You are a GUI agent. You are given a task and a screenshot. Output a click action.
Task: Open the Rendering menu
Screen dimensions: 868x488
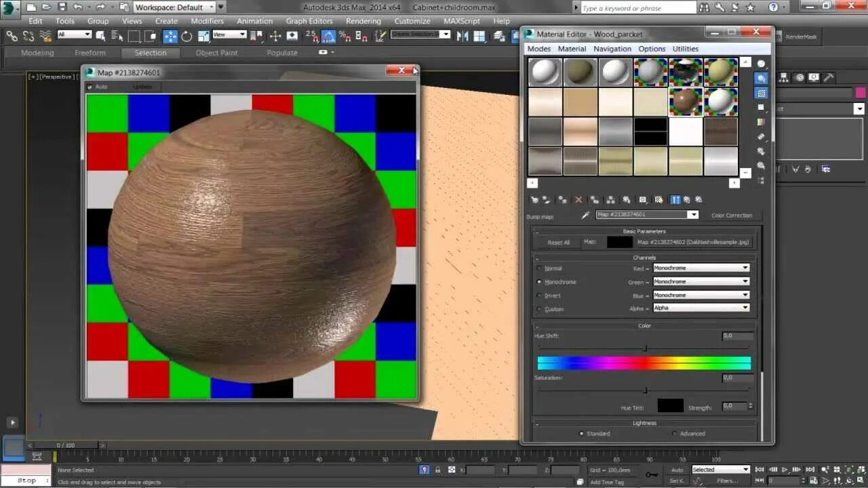363,21
